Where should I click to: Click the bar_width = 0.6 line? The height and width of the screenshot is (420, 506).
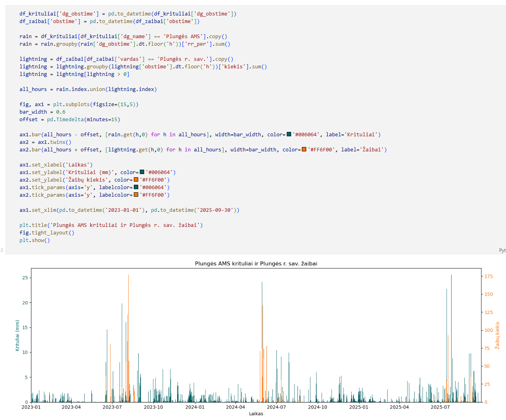(x=42, y=112)
